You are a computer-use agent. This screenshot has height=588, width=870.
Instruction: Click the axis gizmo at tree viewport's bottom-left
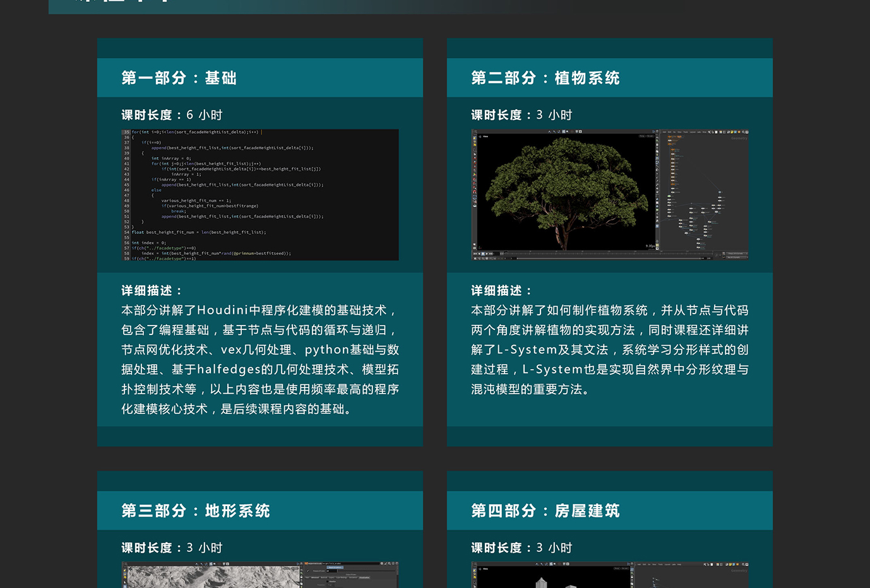479,247
